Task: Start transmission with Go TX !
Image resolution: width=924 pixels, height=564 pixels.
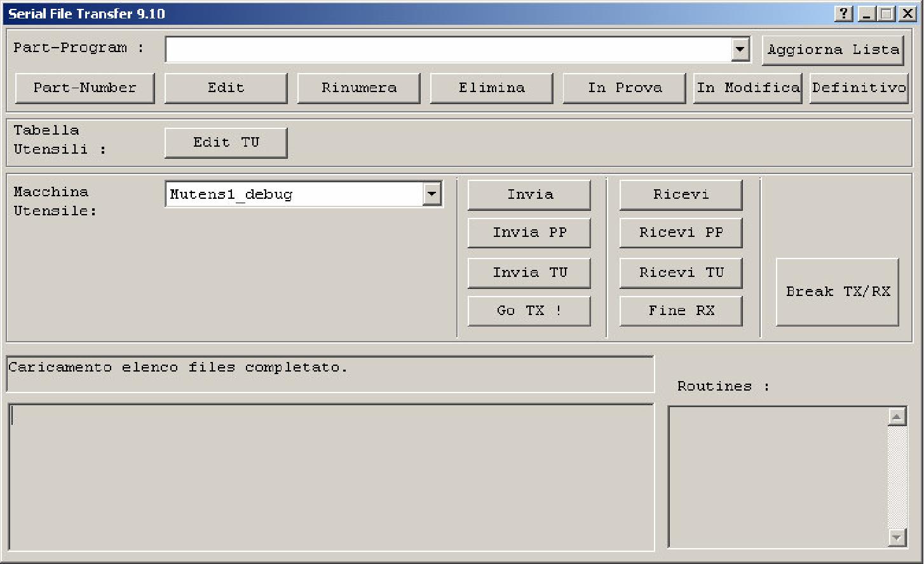Action: pyautogui.click(x=529, y=311)
